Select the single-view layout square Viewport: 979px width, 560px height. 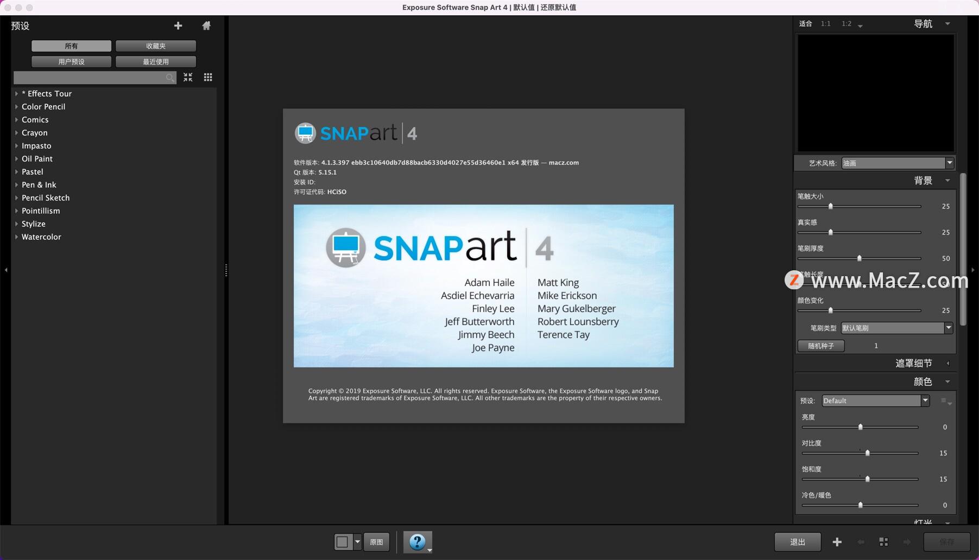coord(343,542)
